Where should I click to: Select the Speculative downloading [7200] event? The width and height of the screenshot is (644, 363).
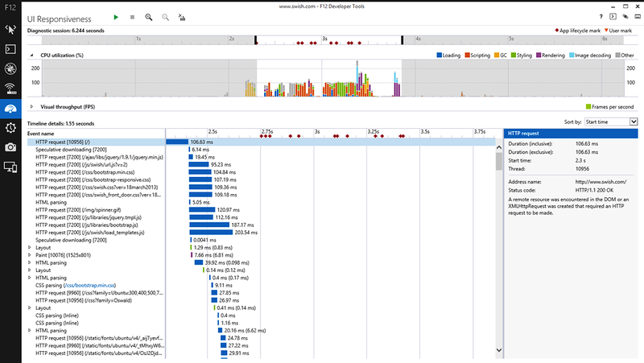[72, 149]
